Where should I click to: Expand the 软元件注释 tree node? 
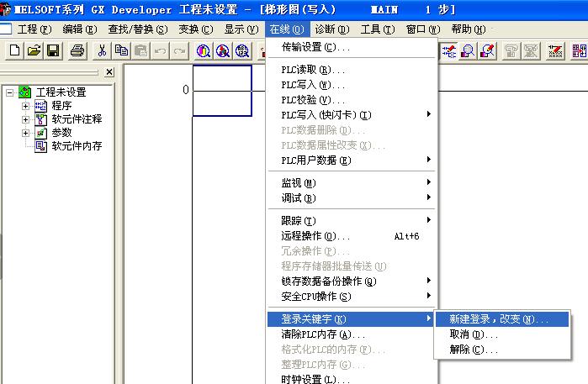tap(25, 119)
